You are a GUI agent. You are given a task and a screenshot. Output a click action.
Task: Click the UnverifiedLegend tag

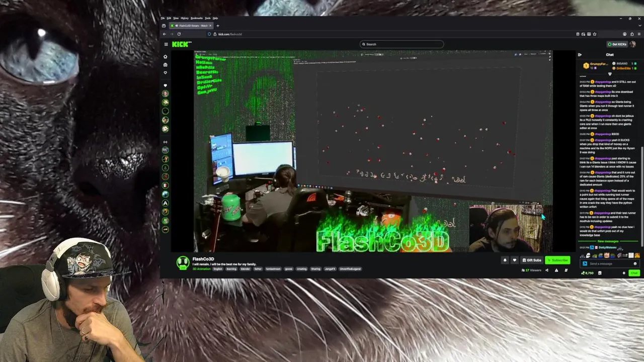point(350,269)
